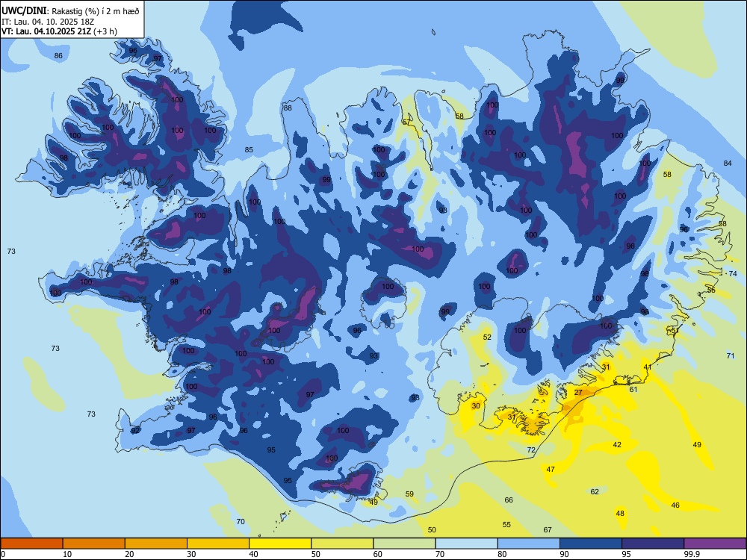747x560 pixels.
Task: Click the 46 humidity value on map
Action: tap(675, 505)
